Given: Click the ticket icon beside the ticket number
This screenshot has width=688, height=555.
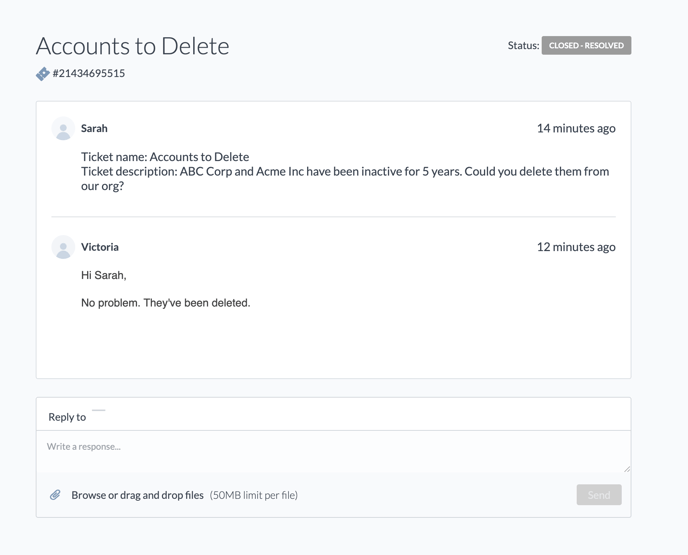Looking at the screenshot, I should pyautogui.click(x=43, y=74).
